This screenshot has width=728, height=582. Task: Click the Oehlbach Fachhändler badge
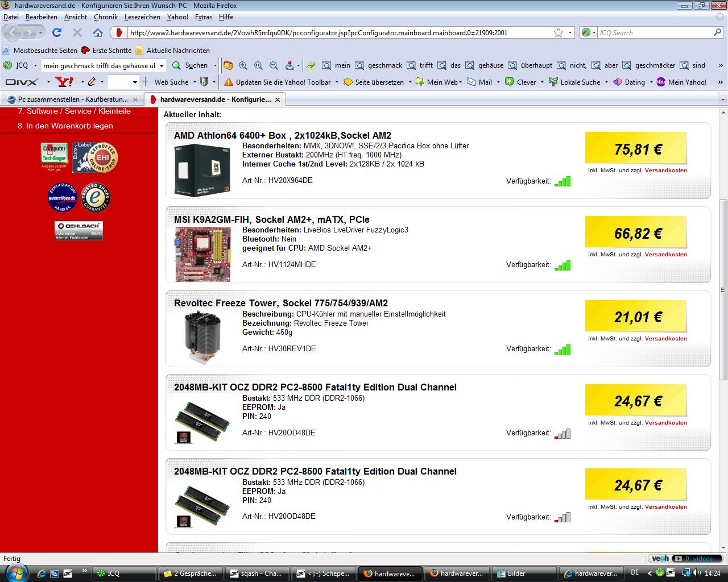(x=78, y=231)
